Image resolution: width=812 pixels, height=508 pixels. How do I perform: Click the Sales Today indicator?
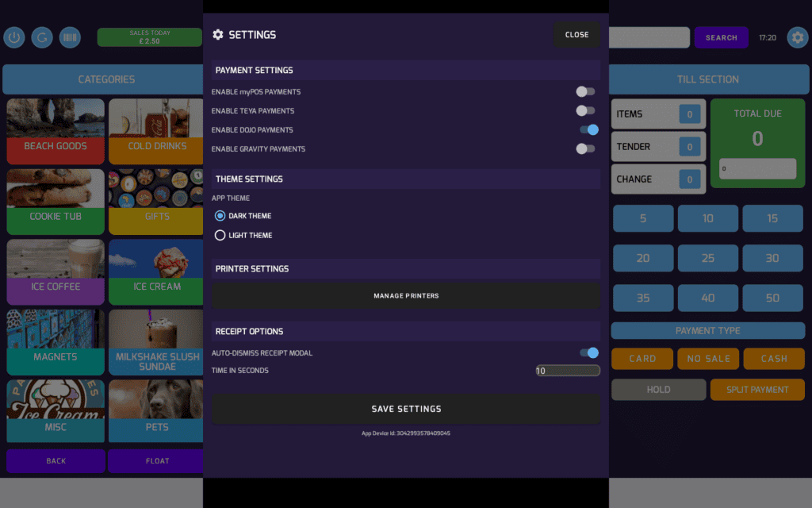point(150,37)
